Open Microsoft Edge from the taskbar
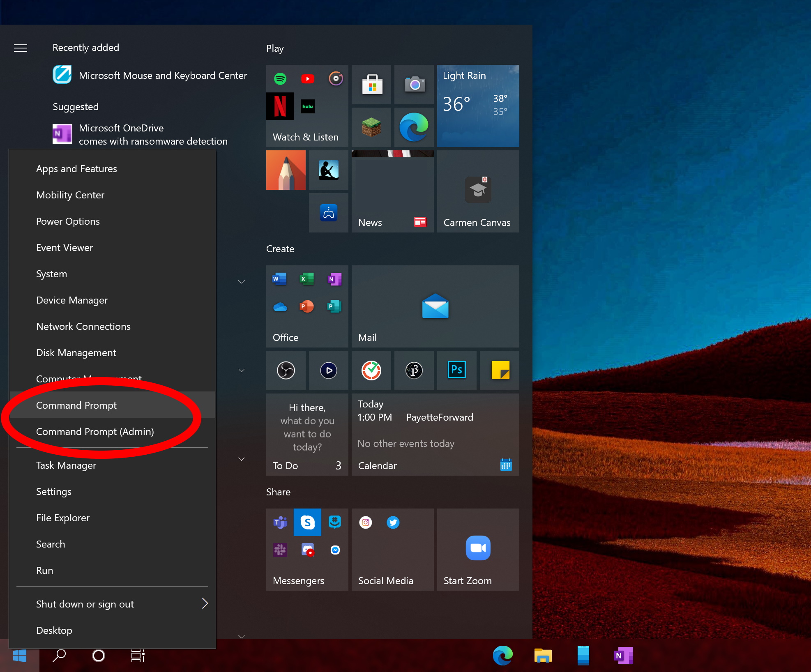811x672 pixels. [502, 656]
